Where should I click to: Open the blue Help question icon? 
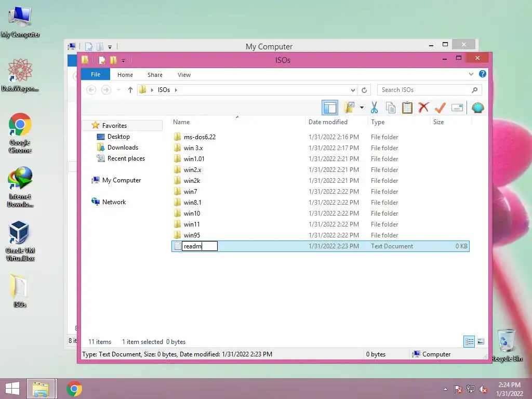coord(482,74)
